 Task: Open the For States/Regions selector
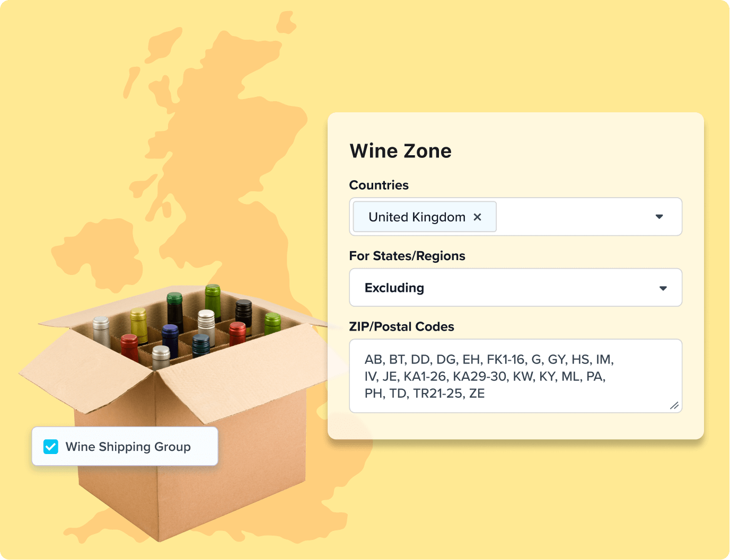(x=515, y=288)
